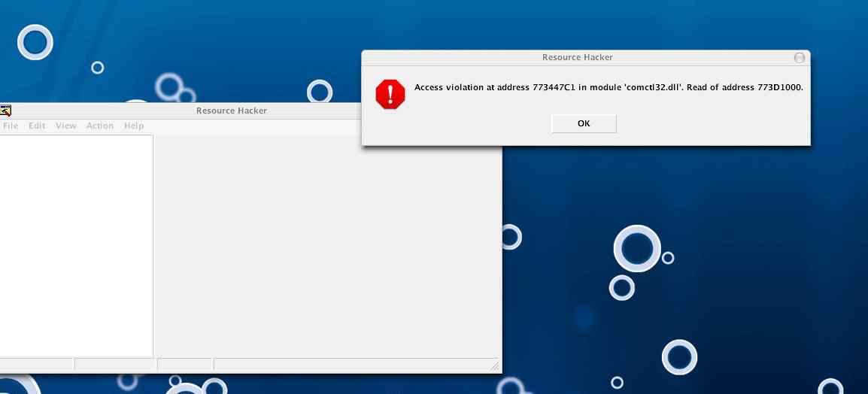Screen dimensions: 868x394
Task: Click the resize grip of main window
Action: pyautogui.click(x=494, y=365)
